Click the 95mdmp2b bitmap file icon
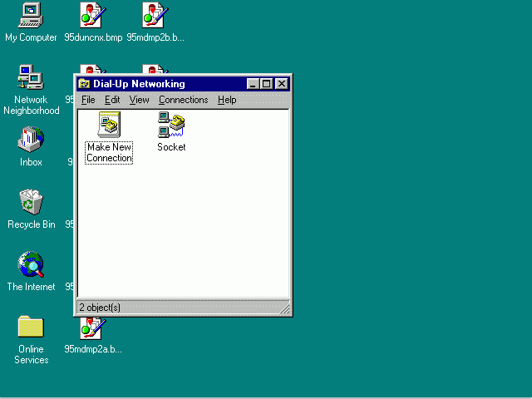This screenshot has height=399, width=532. (155, 14)
